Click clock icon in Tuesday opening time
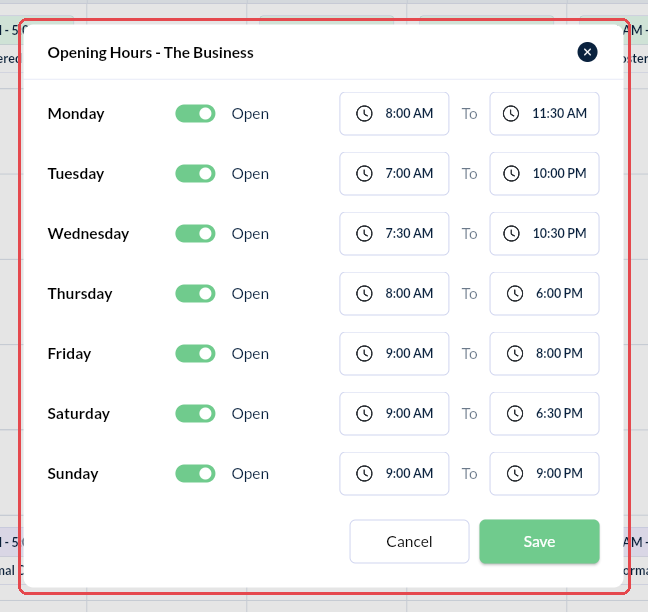The width and height of the screenshot is (648, 612). (364, 174)
